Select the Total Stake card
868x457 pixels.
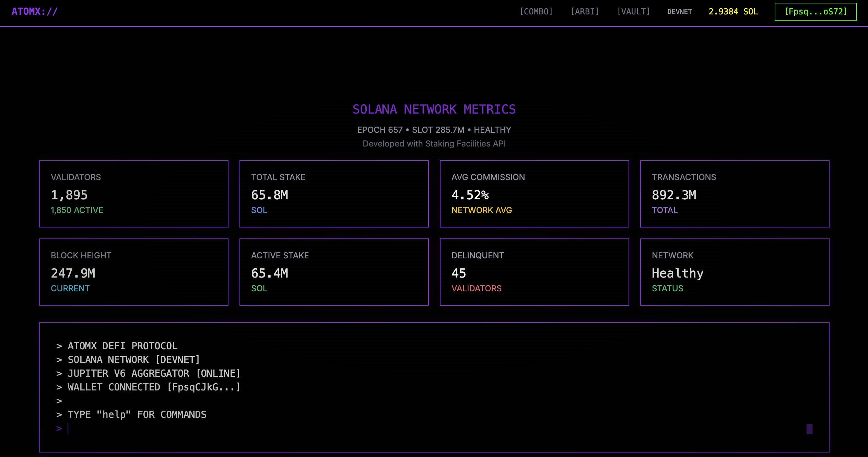click(x=334, y=194)
